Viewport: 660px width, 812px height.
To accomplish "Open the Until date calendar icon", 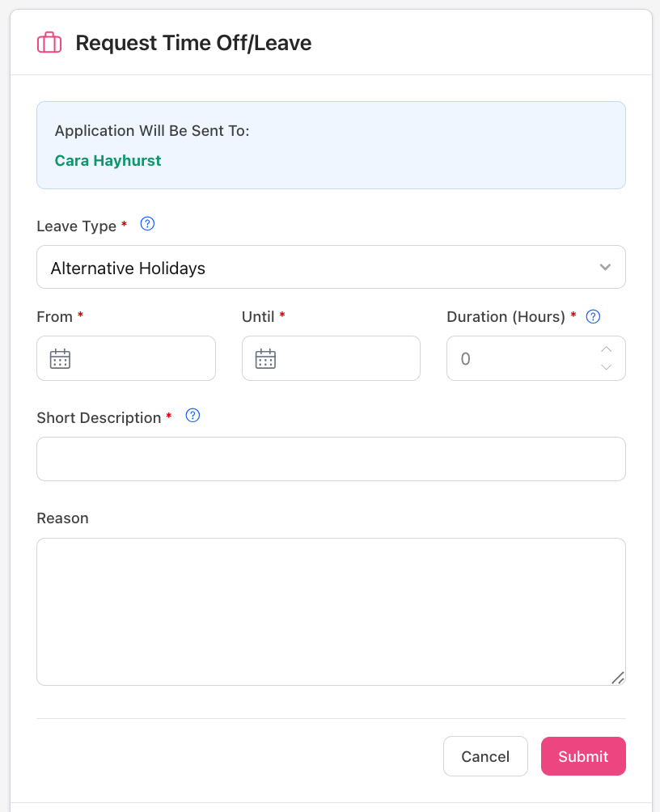I will point(266,359).
